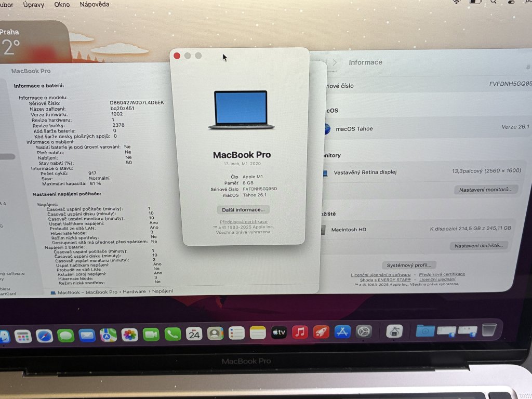The image size is (532, 399).
Task: Click Revize buňky value 2378
Action: pos(118,125)
